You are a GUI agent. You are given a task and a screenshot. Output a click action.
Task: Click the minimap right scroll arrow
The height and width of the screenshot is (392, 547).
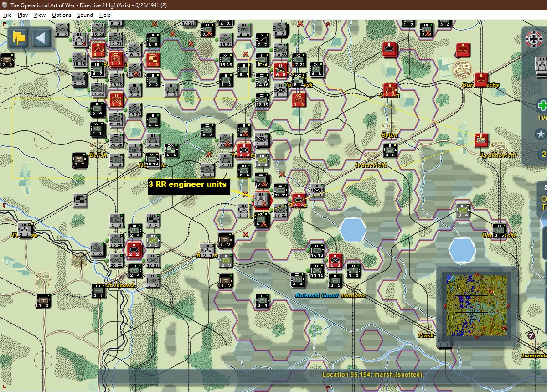(x=509, y=306)
